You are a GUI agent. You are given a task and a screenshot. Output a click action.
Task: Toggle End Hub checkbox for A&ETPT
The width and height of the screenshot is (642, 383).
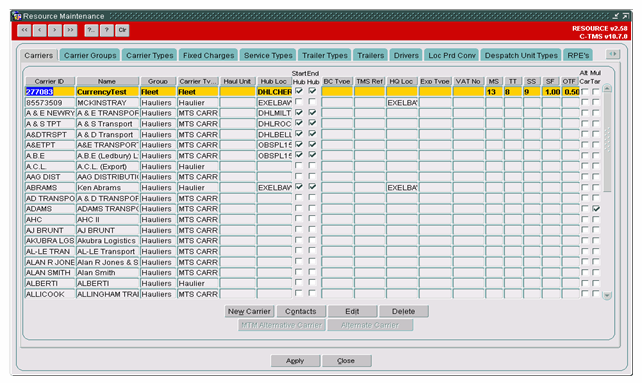click(312, 144)
